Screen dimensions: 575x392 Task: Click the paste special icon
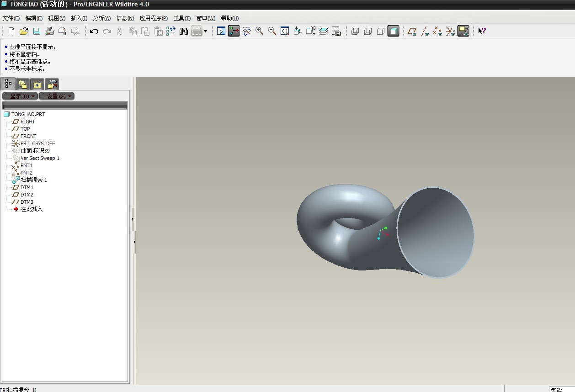(x=158, y=31)
